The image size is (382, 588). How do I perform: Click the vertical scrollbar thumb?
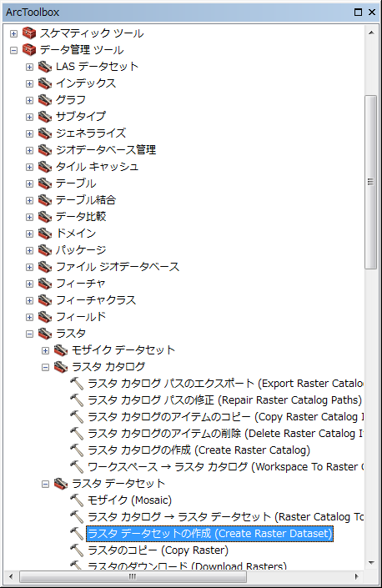point(370,182)
